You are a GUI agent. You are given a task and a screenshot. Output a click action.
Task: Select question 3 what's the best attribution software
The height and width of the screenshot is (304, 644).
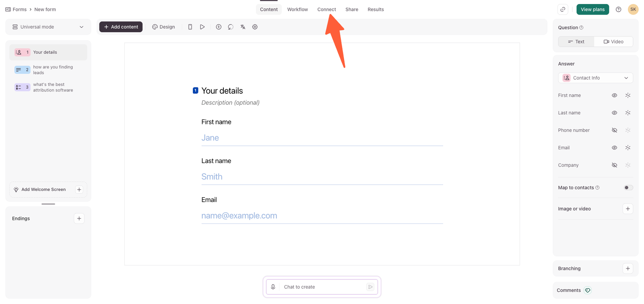[48, 87]
